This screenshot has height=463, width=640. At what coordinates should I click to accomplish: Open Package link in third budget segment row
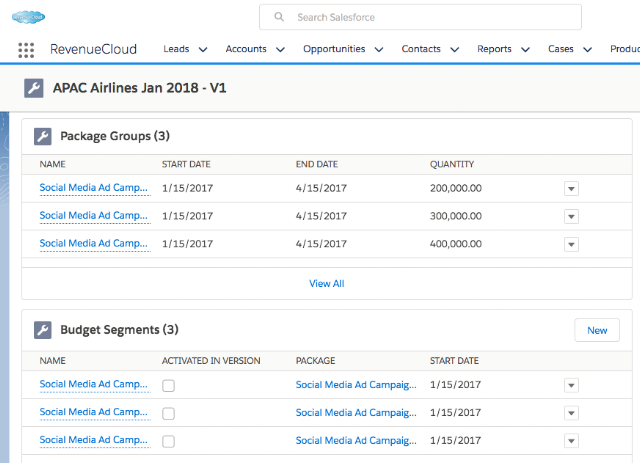(356, 440)
